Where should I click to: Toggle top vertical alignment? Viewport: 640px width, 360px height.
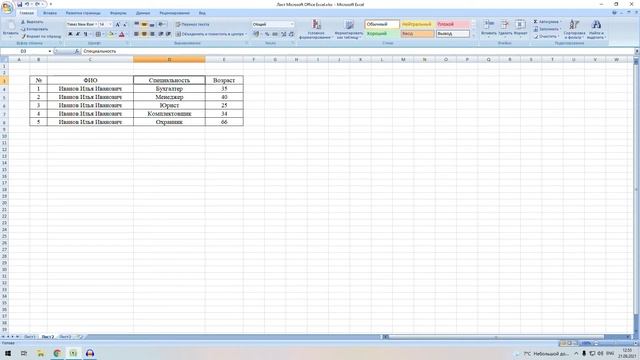tap(137, 24)
